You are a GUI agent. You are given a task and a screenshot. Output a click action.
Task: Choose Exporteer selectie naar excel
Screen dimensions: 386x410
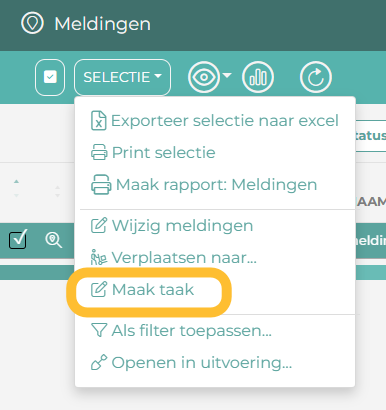click(x=215, y=120)
